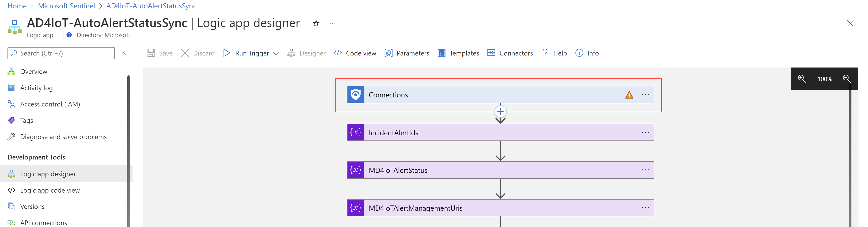Switch to Code view in toolbar
The width and height of the screenshot is (868, 227).
(x=355, y=53)
